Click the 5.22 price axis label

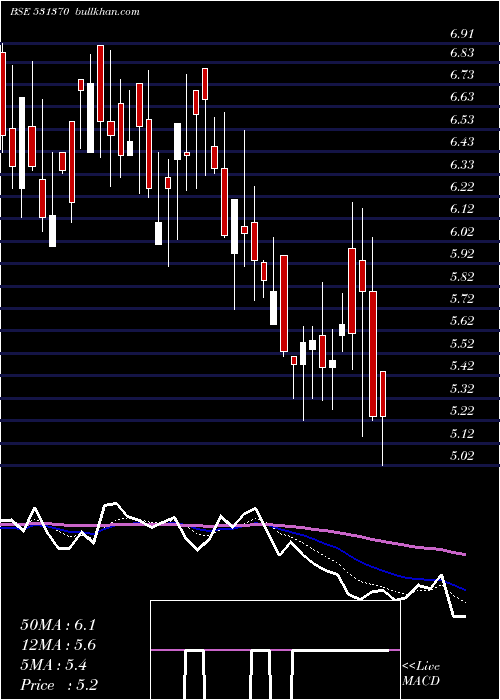point(462,410)
